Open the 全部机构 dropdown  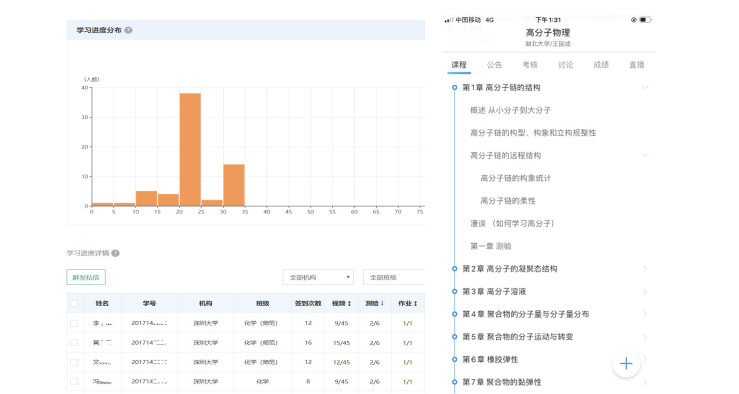click(318, 277)
